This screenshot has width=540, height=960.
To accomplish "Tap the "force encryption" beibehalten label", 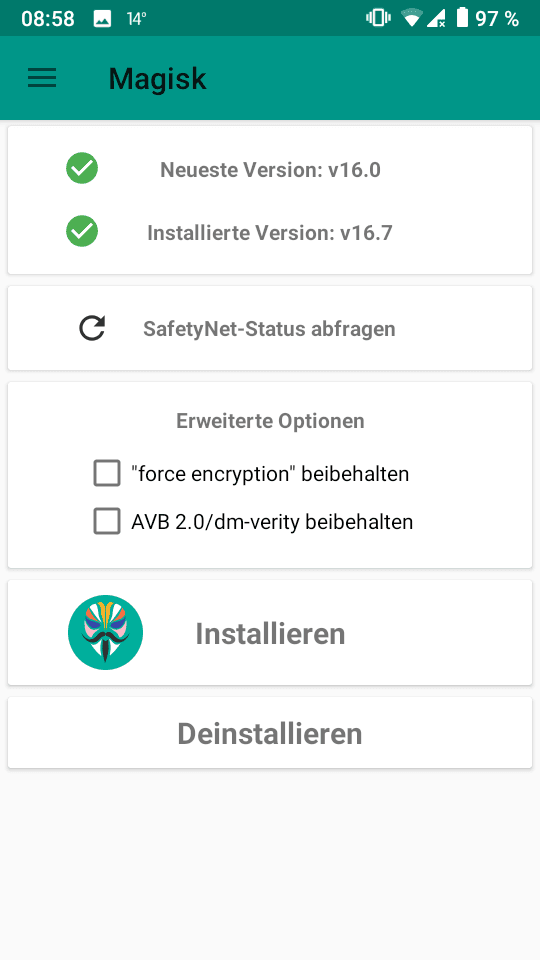I will (270, 474).
